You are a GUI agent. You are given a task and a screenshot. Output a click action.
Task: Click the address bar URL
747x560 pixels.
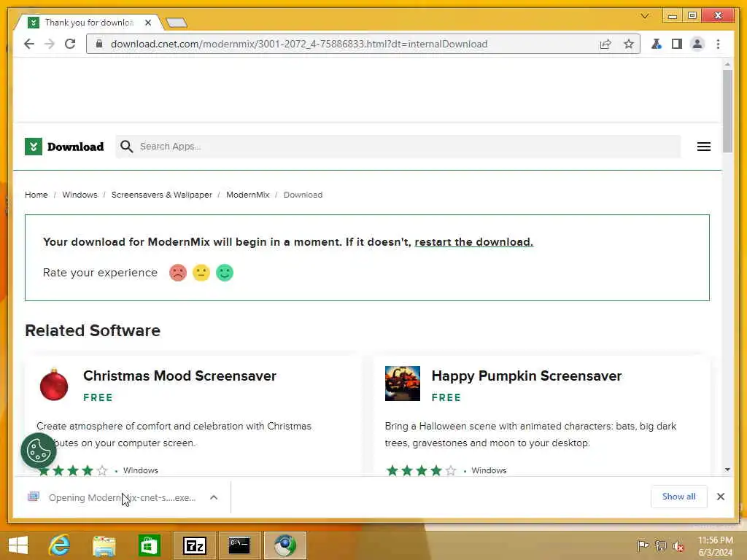point(299,44)
